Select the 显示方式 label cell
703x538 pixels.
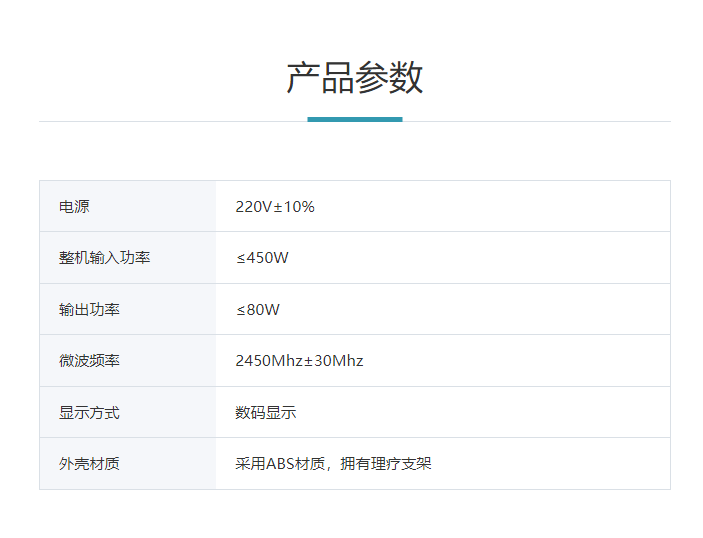[x=90, y=413]
